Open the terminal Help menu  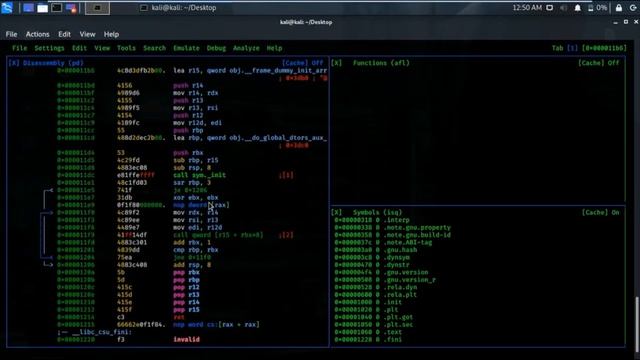(x=111, y=34)
